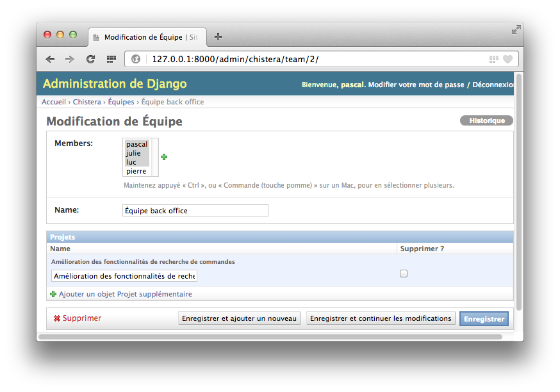Click the red Supprimer delete link
Image resolution: width=560 pixels, height=392 pixels.
pyautogui.click(x=82, y=318)
